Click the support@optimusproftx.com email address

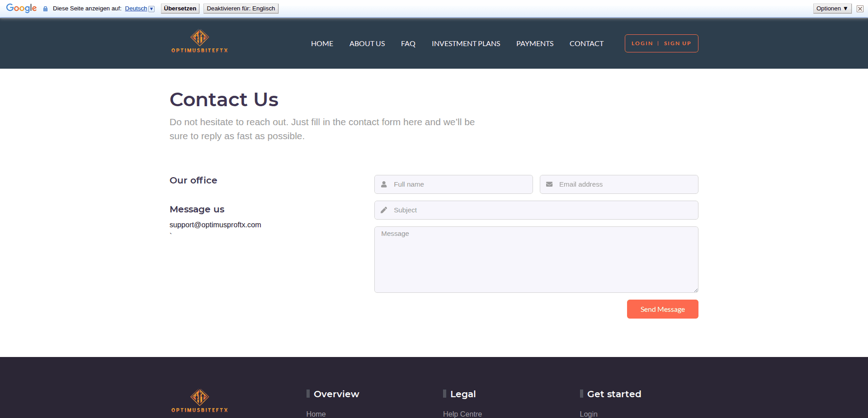tap(215, 225)
